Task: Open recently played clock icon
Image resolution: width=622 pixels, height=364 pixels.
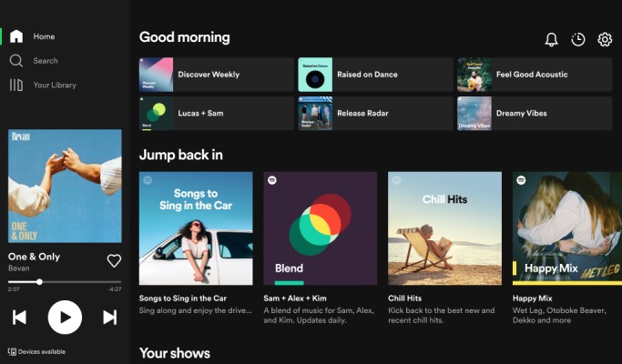Action: pos(578,39)
